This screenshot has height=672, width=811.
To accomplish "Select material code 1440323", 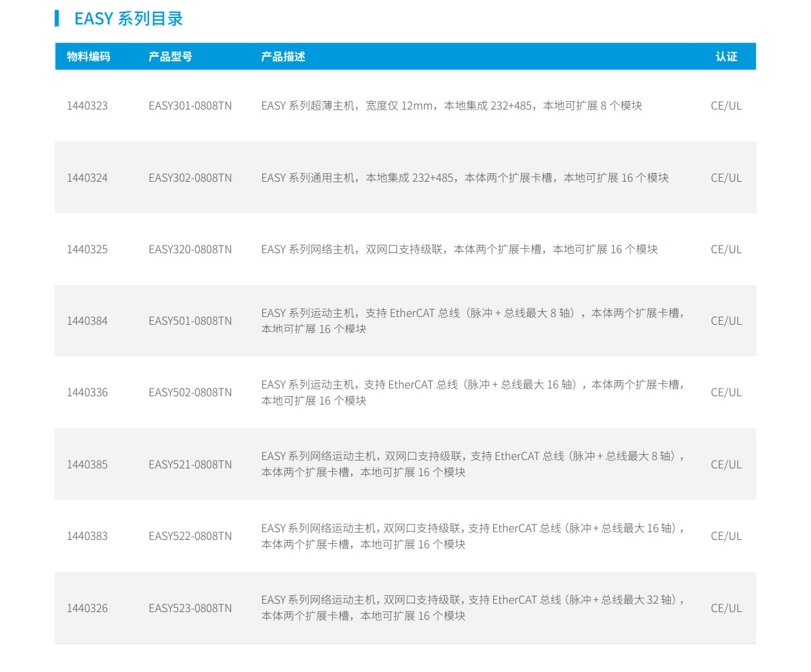I will point(87,106).
